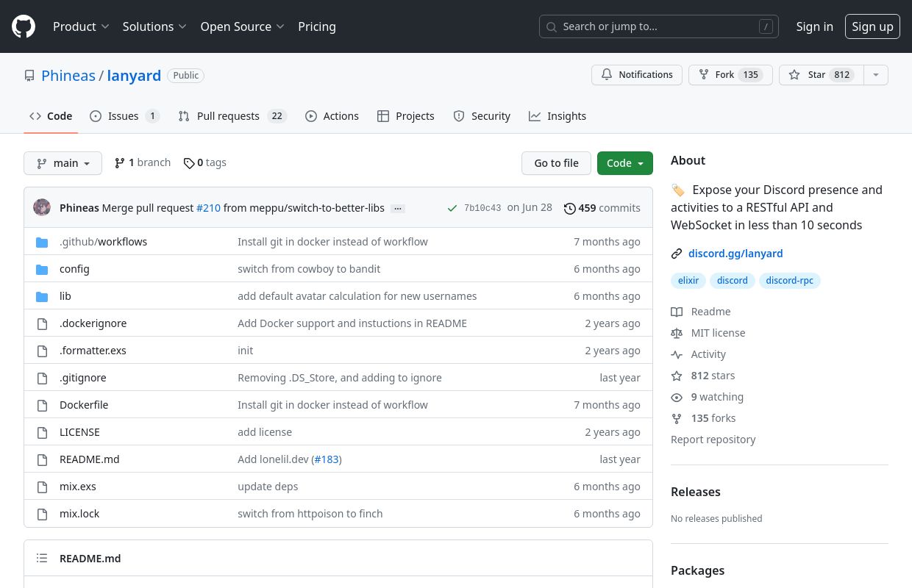This screenshot has width=912, height=588.
Task: Open the Projects tab
Action: (406, 116)
